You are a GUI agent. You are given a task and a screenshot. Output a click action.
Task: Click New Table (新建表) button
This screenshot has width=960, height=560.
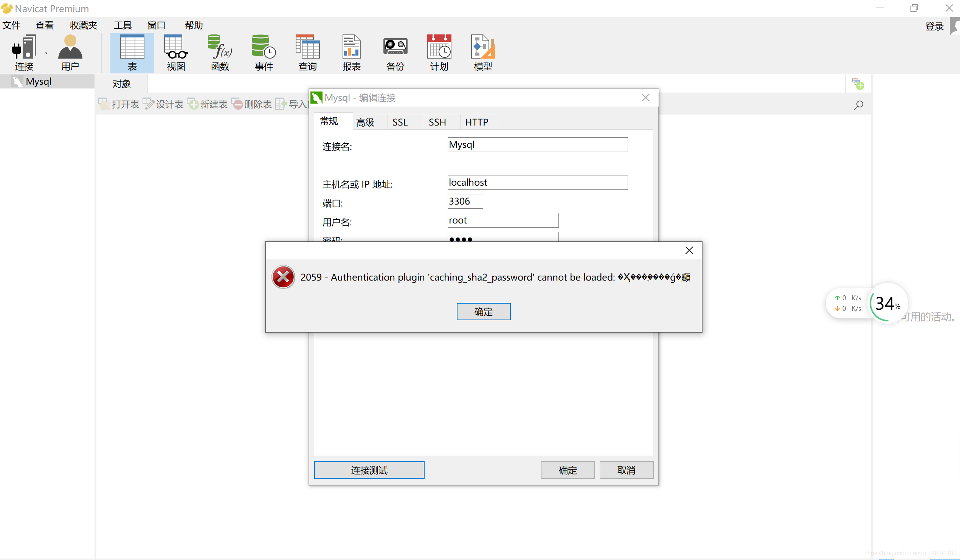tap(207, 104)
